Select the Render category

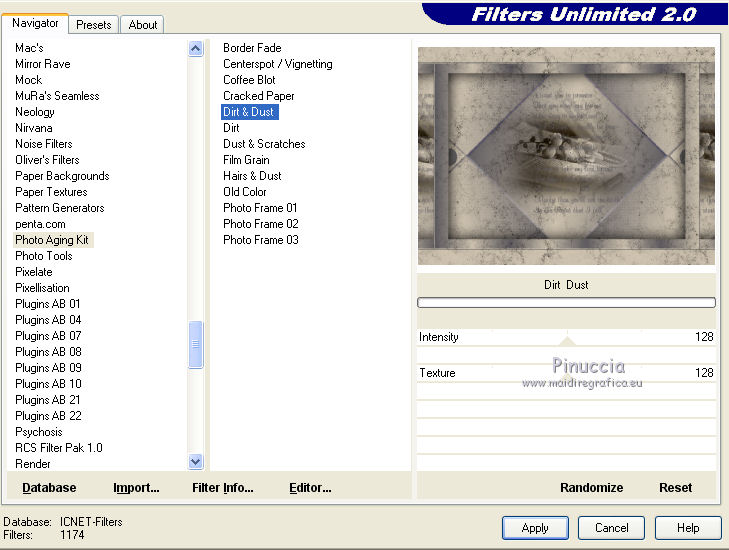tap(33, 464)
